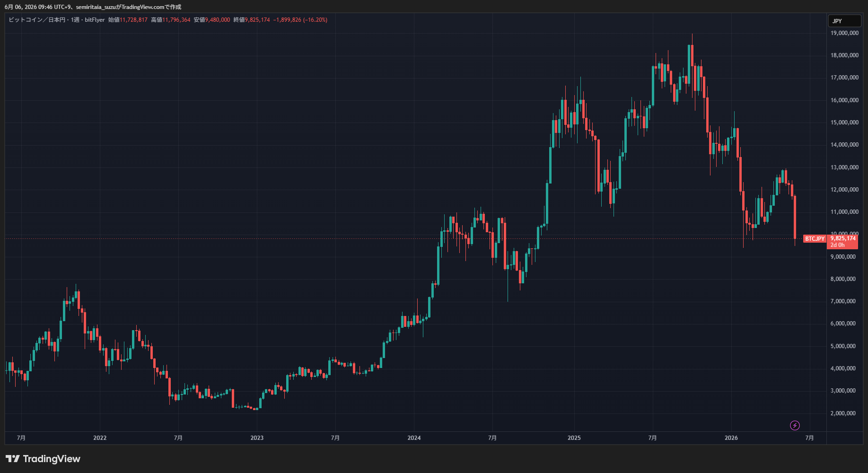Image resolution: width=868 pixels, height=473 pixels.
Task: Click the 安値 9,480,000 low value
Action: 211,20
